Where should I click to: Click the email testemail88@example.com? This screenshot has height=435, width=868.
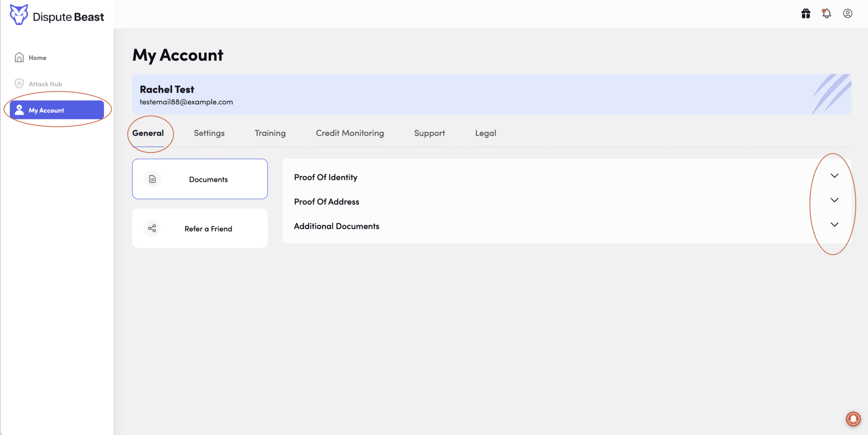click(186, 102)
